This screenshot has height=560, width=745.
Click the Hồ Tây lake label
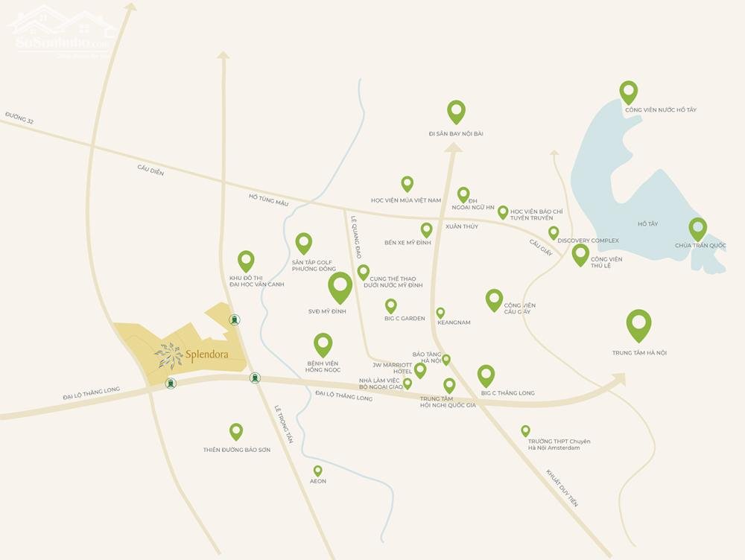point(647,223)
